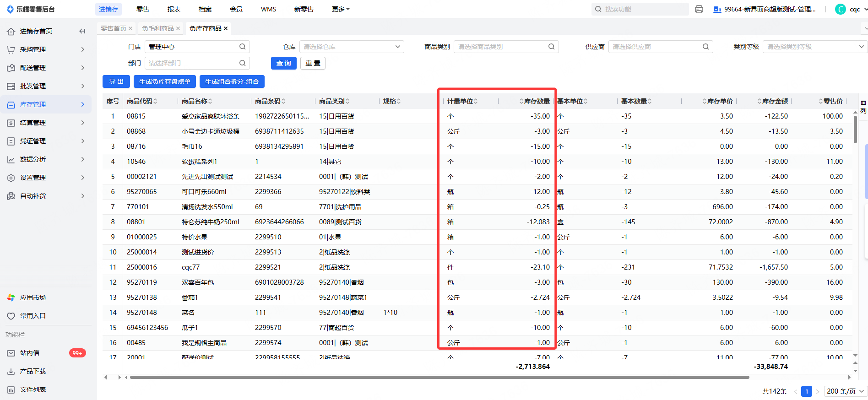Switch to the 负毛利商品 tab

(x=157, y=28)
